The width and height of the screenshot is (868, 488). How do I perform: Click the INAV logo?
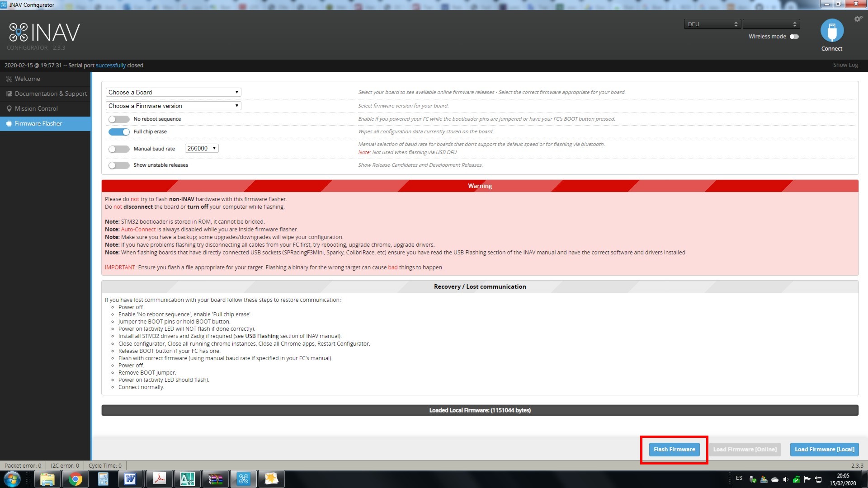click(x=44, y=33)
